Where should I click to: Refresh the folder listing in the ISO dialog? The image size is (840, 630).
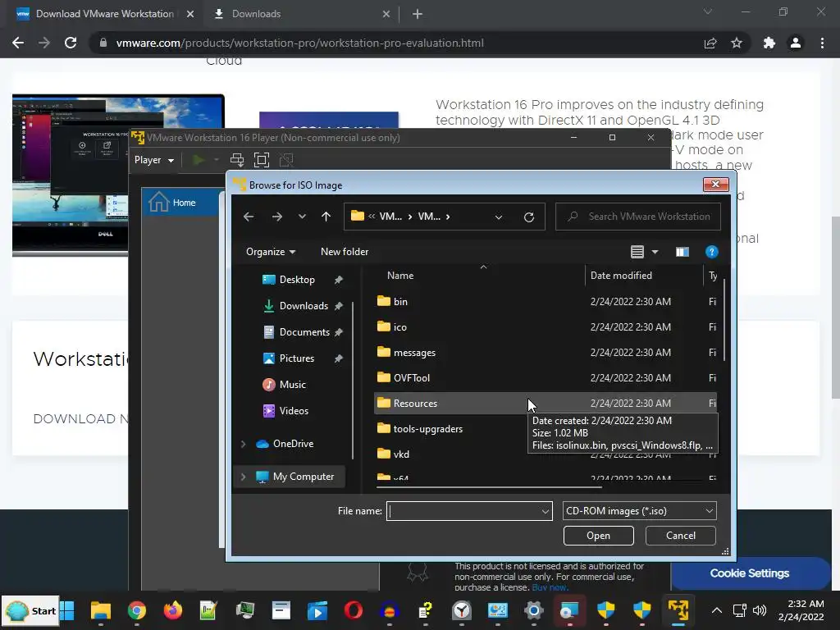[x=529, y=217]
